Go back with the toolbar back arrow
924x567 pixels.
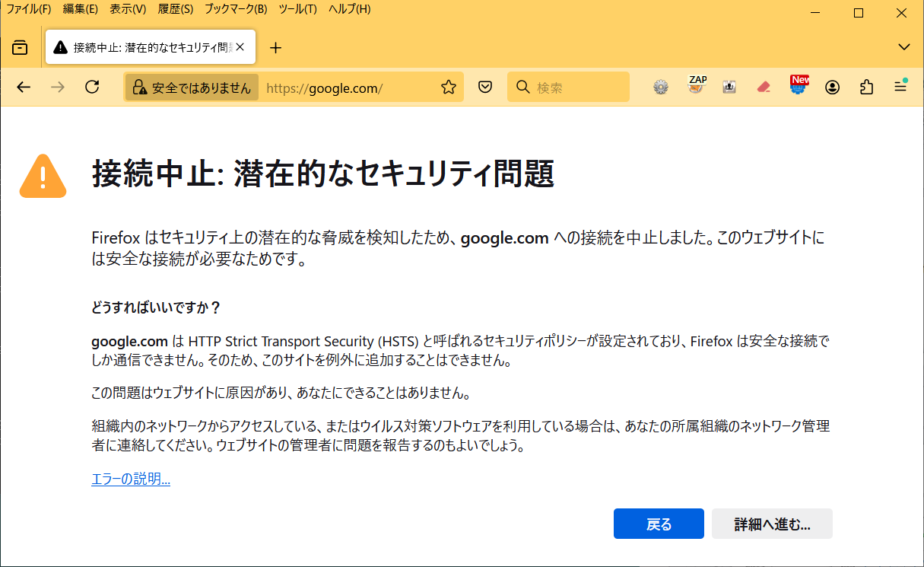[x=24, y=87]
